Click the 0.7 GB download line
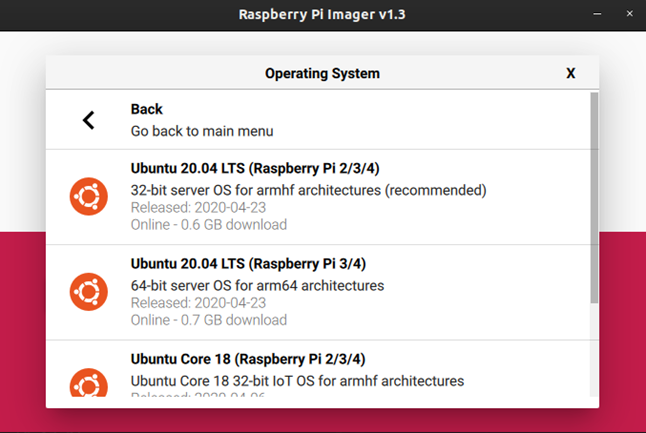This screenshot has height=433, width=646. pos(209,320)
